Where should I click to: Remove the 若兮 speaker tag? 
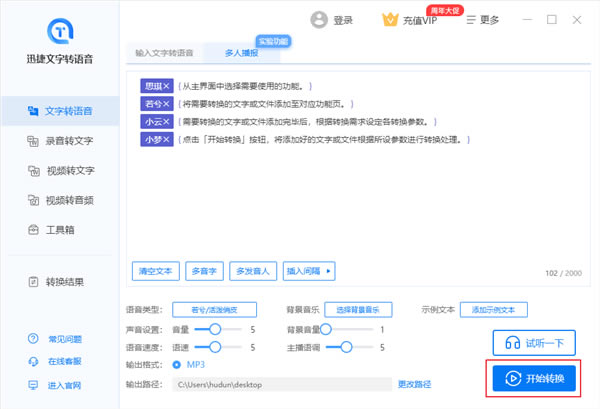166,104
